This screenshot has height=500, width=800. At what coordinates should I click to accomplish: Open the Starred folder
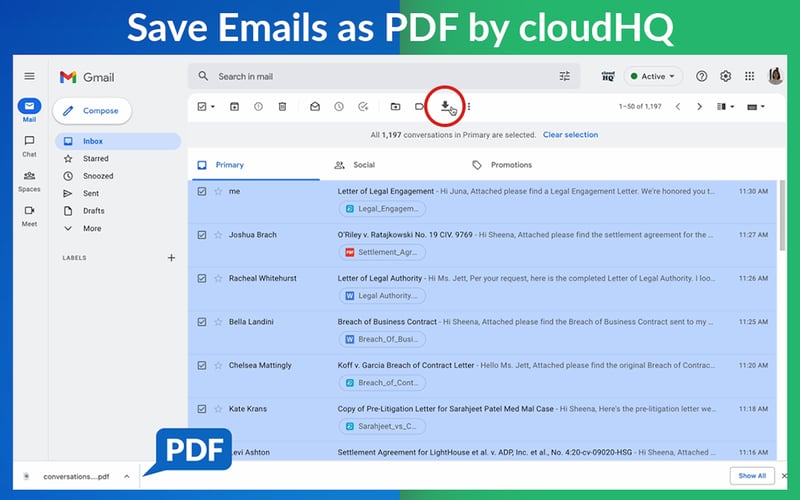point(95,159)
